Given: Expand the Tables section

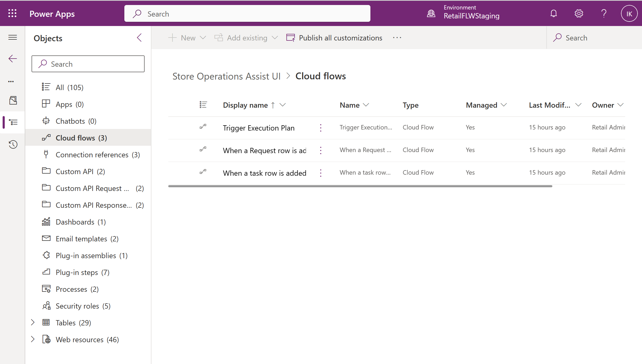Looking at the screenshot, I should (33, 323).
